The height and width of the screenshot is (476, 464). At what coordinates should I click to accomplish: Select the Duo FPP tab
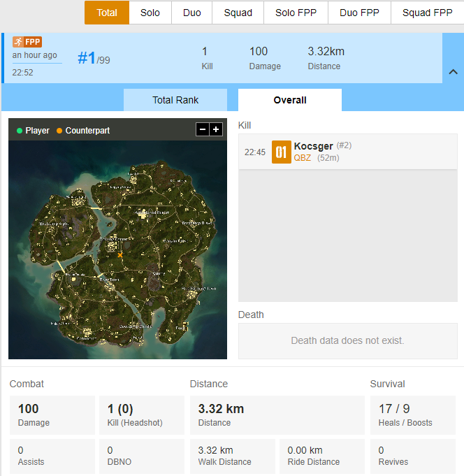click(359, 13)
